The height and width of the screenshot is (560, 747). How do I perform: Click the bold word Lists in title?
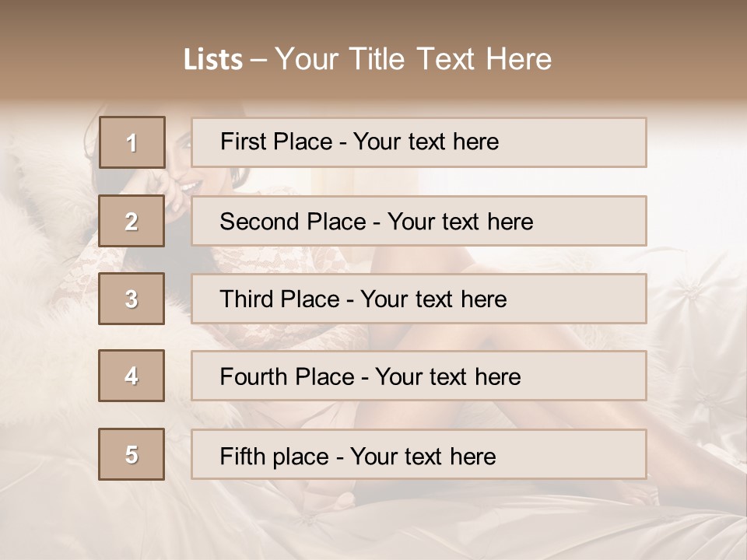point(212,59)
